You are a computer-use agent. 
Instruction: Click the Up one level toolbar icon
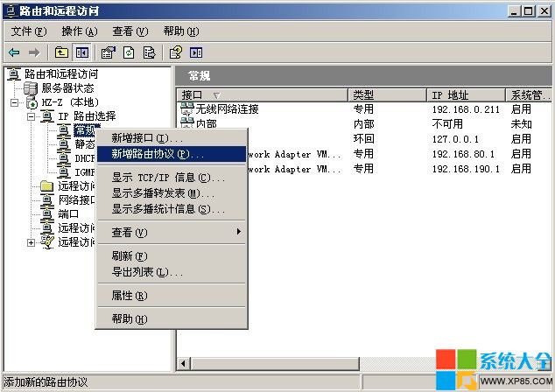(61, 52)
